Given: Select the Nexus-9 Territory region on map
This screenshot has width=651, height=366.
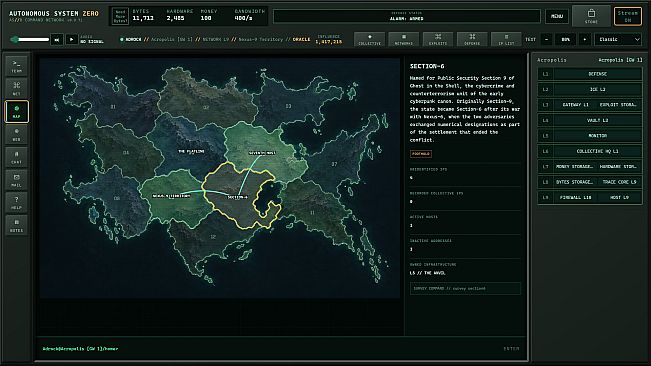Looking at the screenshot, I should (x=171, y=196).
